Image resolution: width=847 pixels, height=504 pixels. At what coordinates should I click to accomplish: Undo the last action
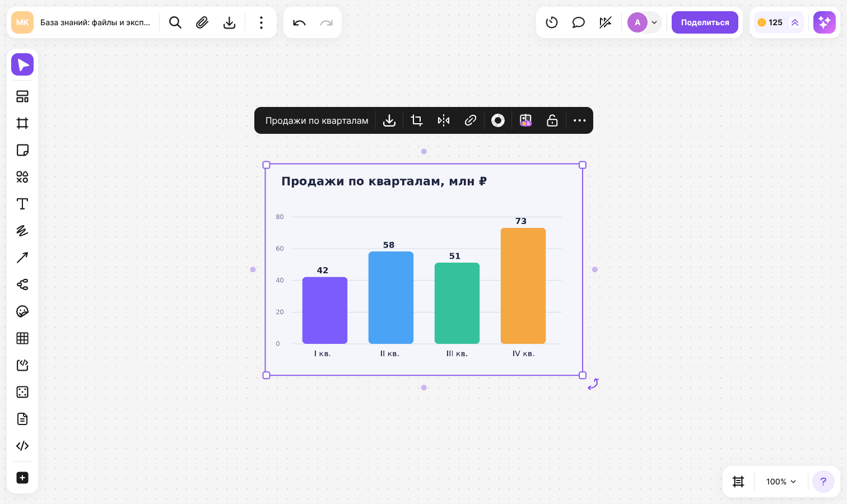(299, 22)
